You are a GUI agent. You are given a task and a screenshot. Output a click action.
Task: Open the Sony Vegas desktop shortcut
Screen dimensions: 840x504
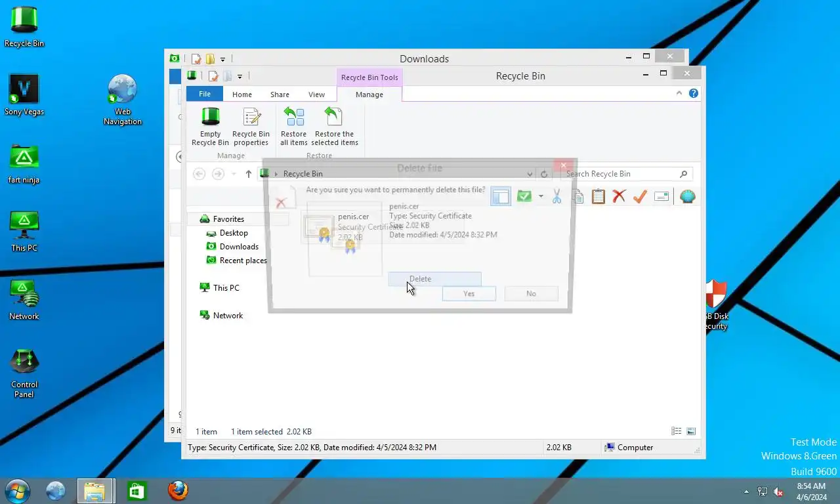click(24, 95)
